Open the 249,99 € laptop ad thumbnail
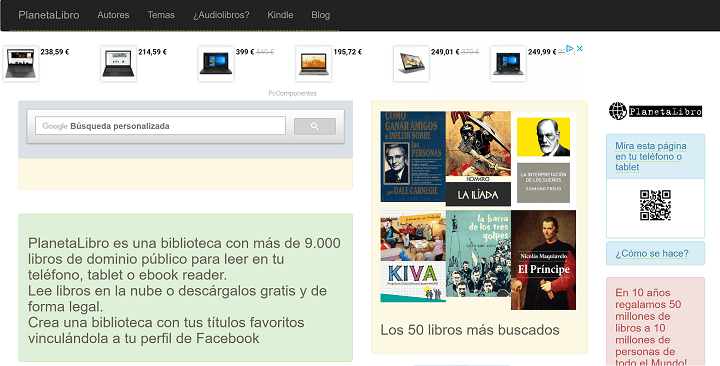The height and width of the screenshot is (366, 720). pos(508,63)
